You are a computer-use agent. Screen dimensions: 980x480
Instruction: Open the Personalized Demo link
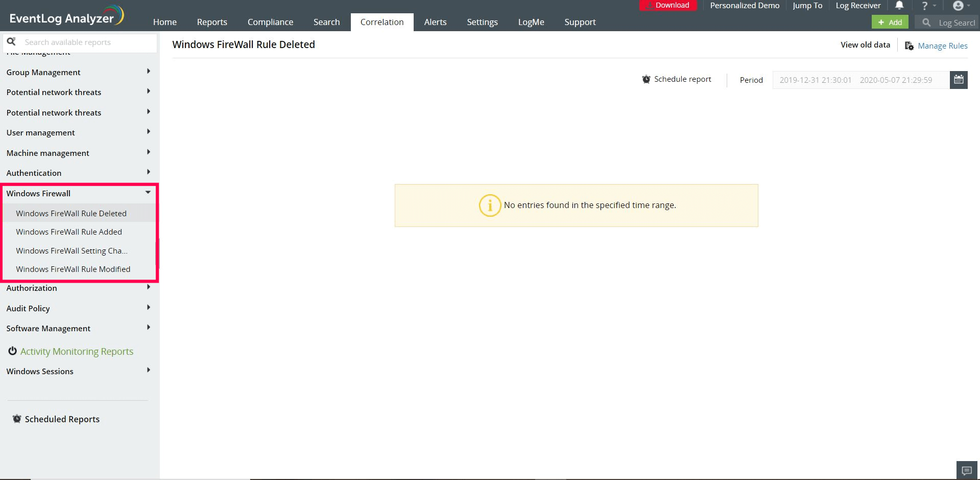tap(745, 6)
